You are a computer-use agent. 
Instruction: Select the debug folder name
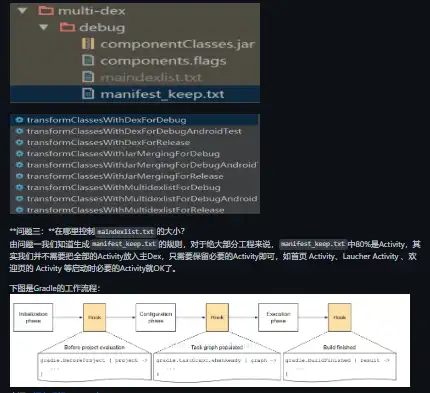102,27
